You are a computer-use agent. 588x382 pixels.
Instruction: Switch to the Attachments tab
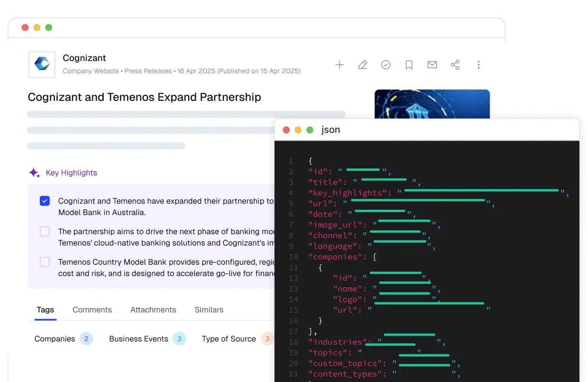click(x=153, y=310)
